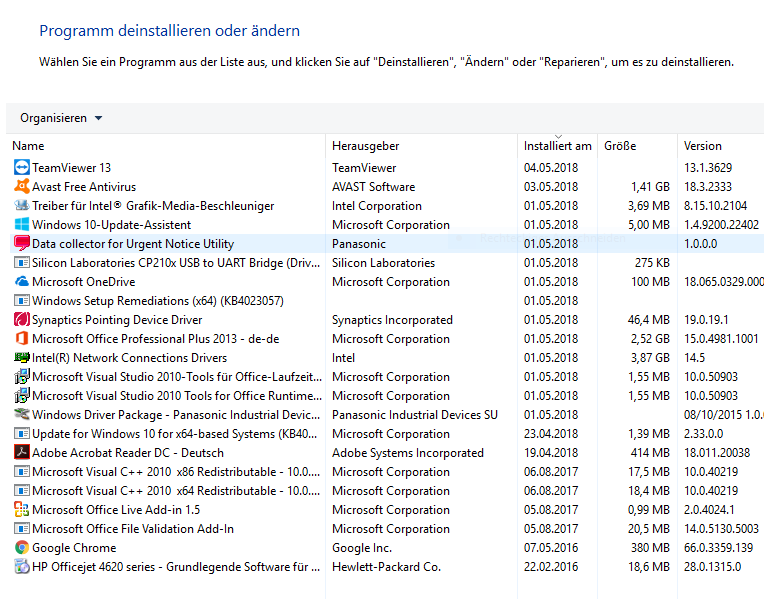Click publisher Panasonic in highlighted row
Image resolution: width=764 pixels, height=599 pixels.
359,244
